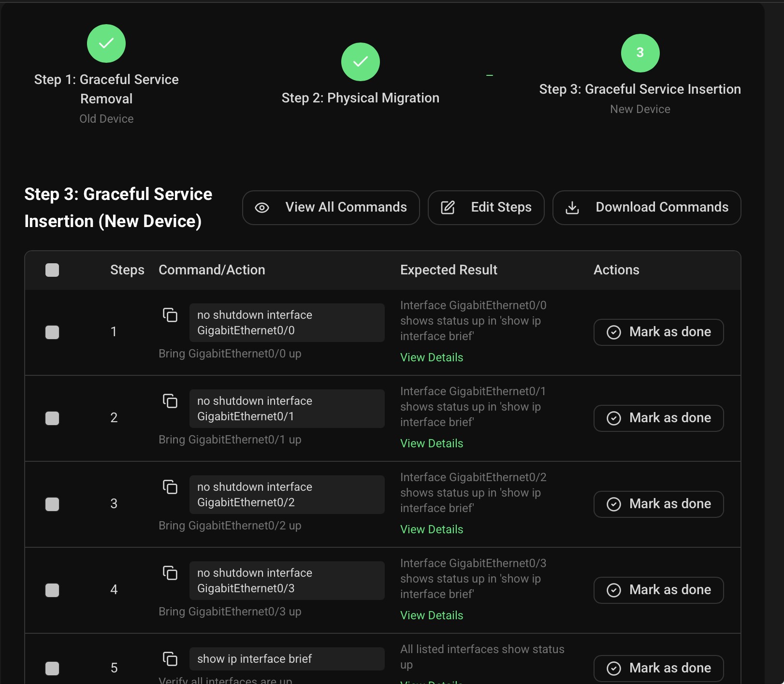Check the box for step 4 row
Image resolution: width=784 pixels, height=684 pixels.
pos(52,590)
